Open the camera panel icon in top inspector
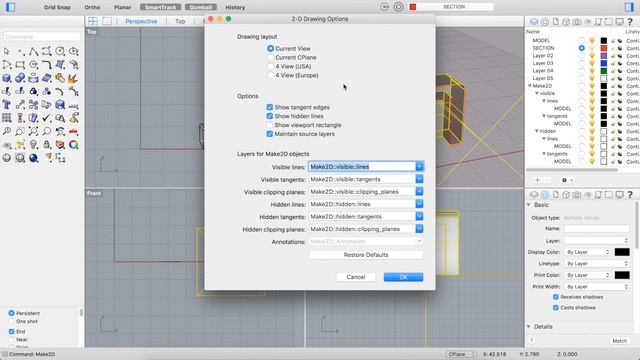 (x=576, y=22)
